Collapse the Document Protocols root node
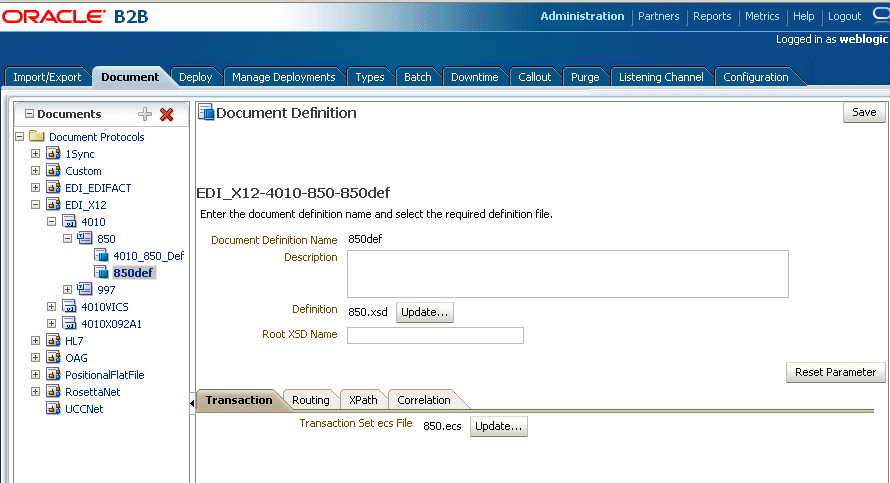This screenshot has height=483, width=890. pyautogui.click(x=20, y=137)
